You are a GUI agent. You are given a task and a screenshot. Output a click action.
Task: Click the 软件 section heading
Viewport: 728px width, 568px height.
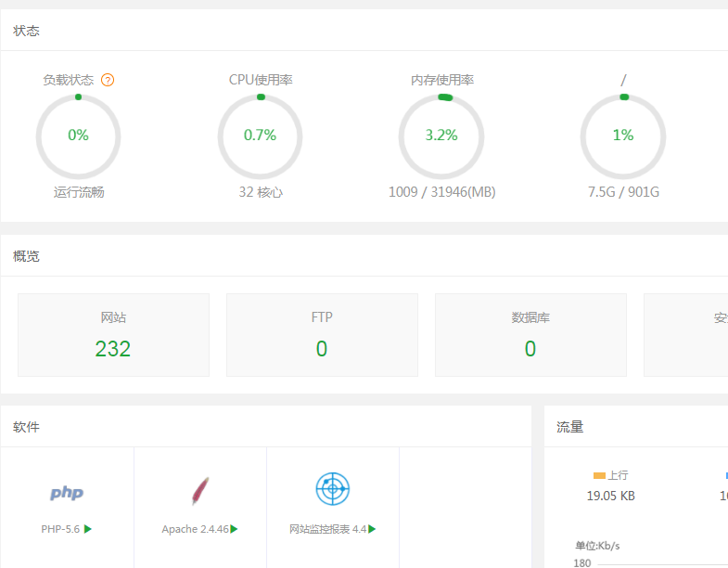(x=26, y=427)
